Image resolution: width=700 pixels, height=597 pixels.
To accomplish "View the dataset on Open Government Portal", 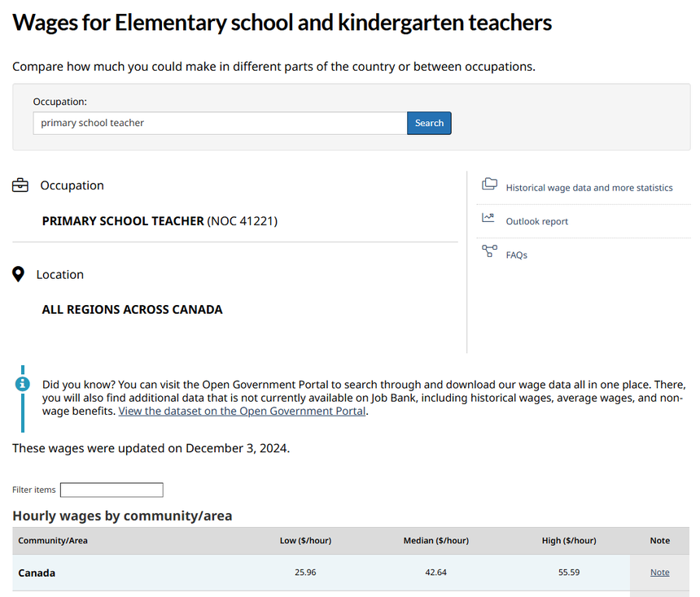I will point(243,412).
